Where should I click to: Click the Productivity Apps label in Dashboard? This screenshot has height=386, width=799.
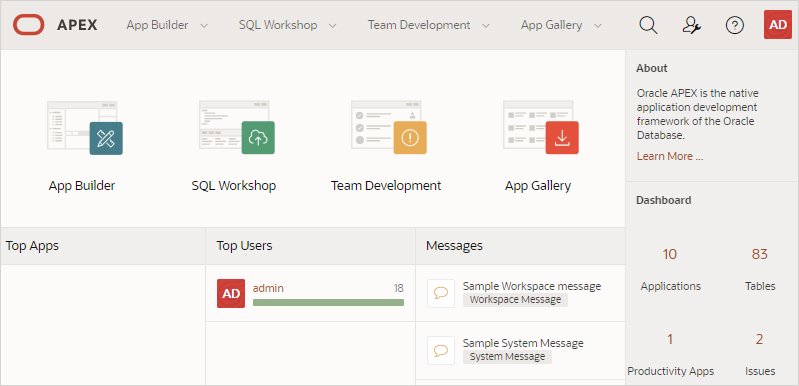point(671,371)
